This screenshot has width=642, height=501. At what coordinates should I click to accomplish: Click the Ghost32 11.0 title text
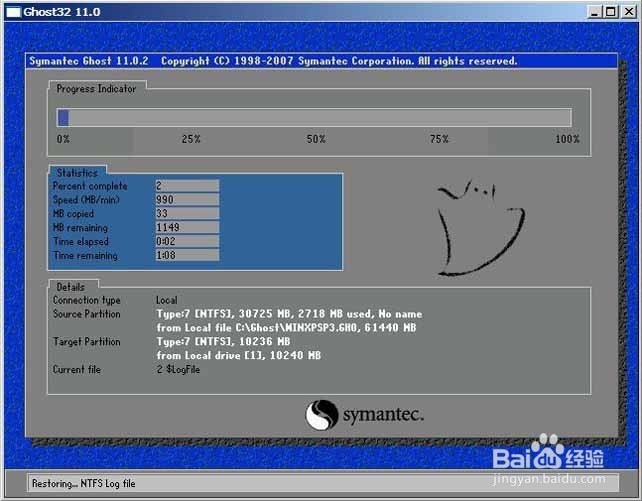[61, 12]
